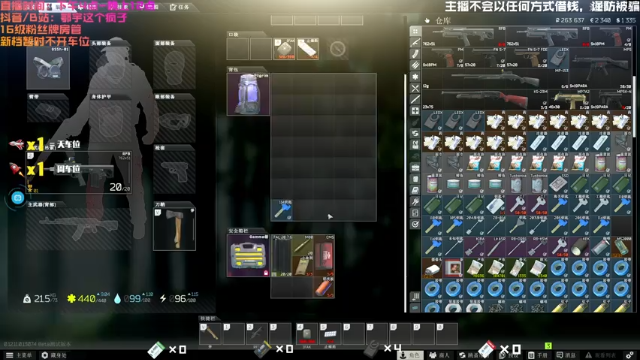Select the KS-23M red-stock shotgun
This screenshot has height=360, width=640.
[x=484, y=99]
